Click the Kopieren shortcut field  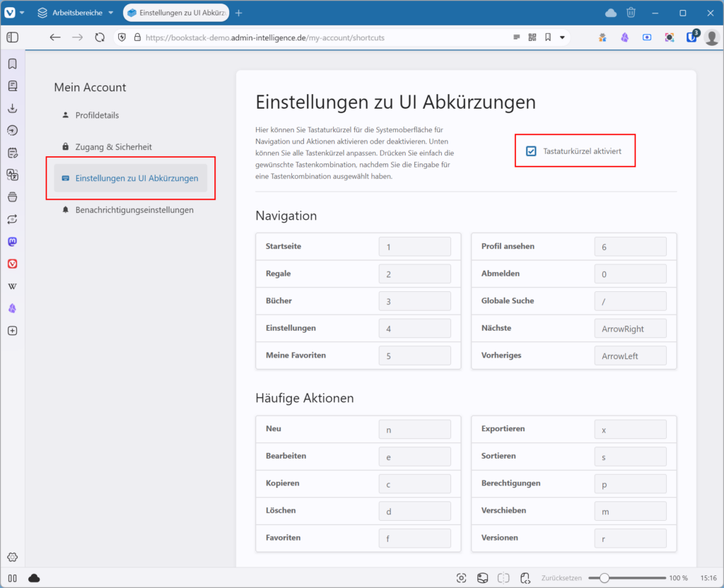point(414,484)
